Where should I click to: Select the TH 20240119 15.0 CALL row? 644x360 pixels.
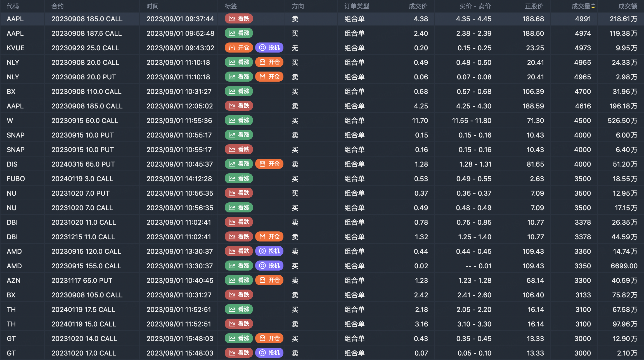point(84,324)
